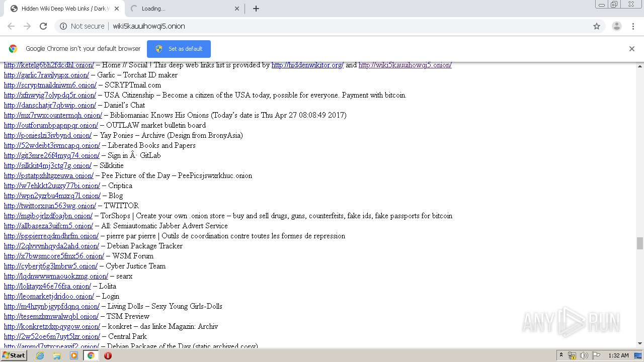
Task: Select the text 'Semiautomatic Jabber Advert Service'
Action: coord(171,226)
